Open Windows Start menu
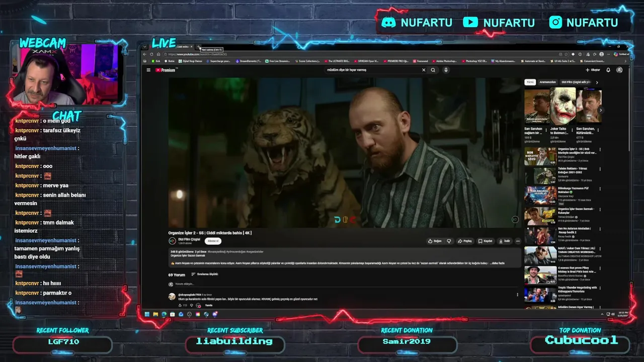This screenshot has width=644, height=362. click(147, 314)
